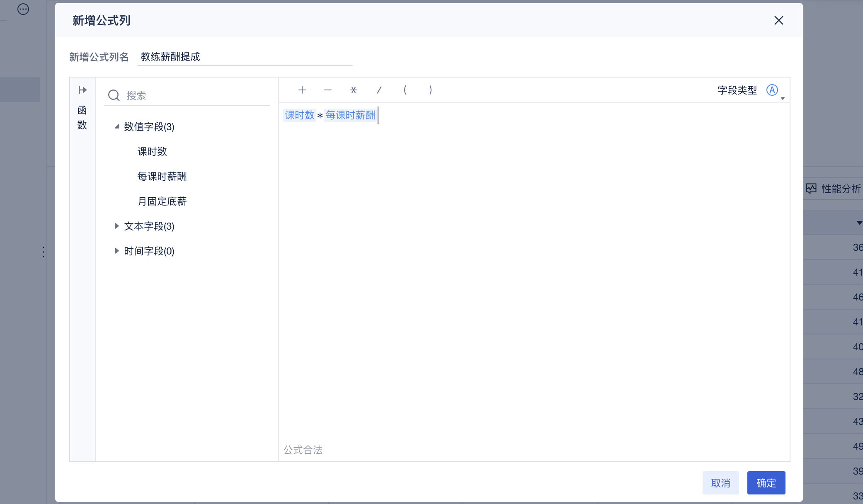Expand the 文本字段(3) group
The height and width of the screenshot is (504, 863).
[117, 226]
